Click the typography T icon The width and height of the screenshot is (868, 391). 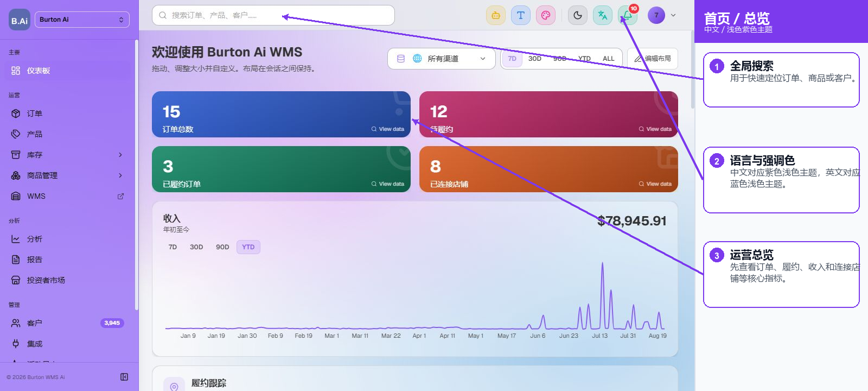coord(521,15)
